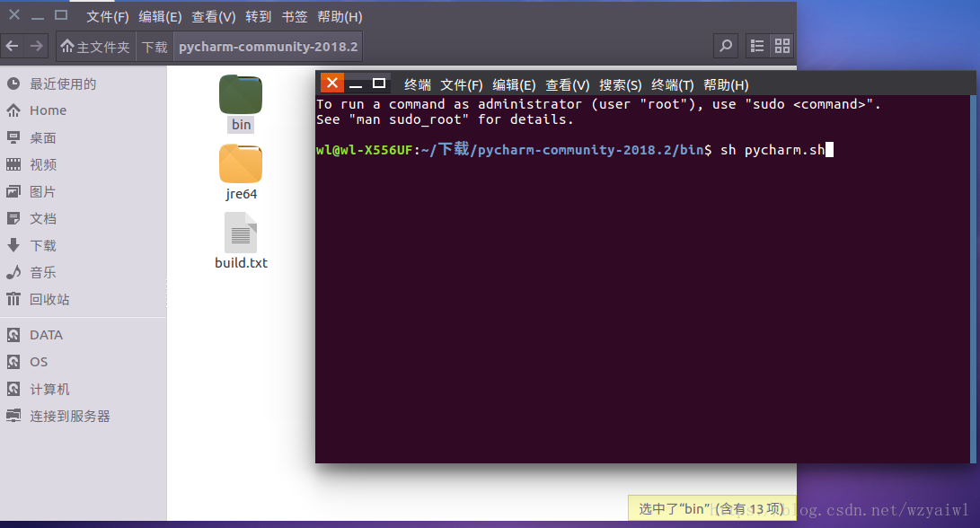Click the pictures icon beside 图片
The width and height of the screenshot is (980, 528).
[13, 191]
